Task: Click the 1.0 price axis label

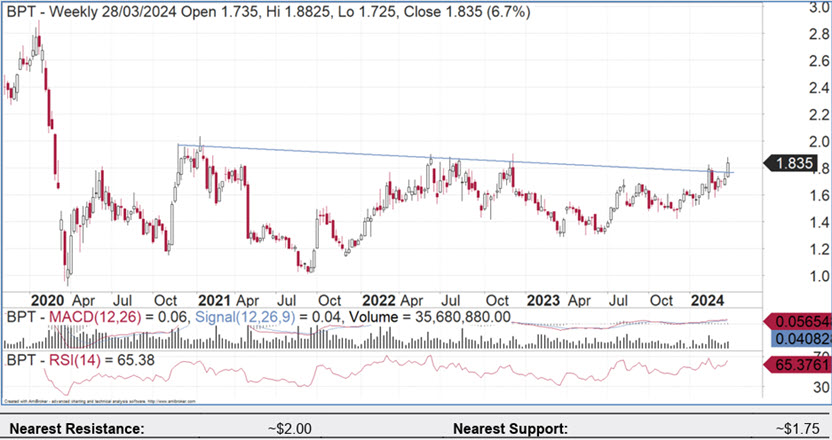Action: (x=819, y=276)
